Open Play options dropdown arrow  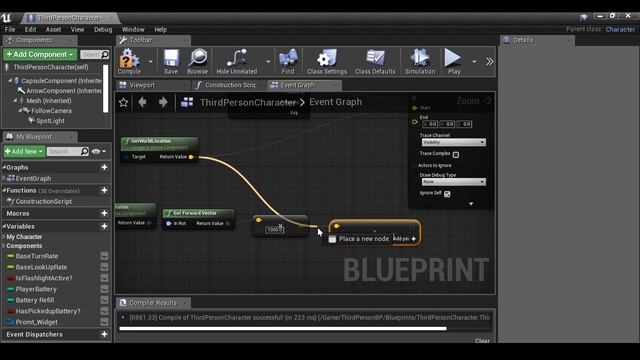474,62
